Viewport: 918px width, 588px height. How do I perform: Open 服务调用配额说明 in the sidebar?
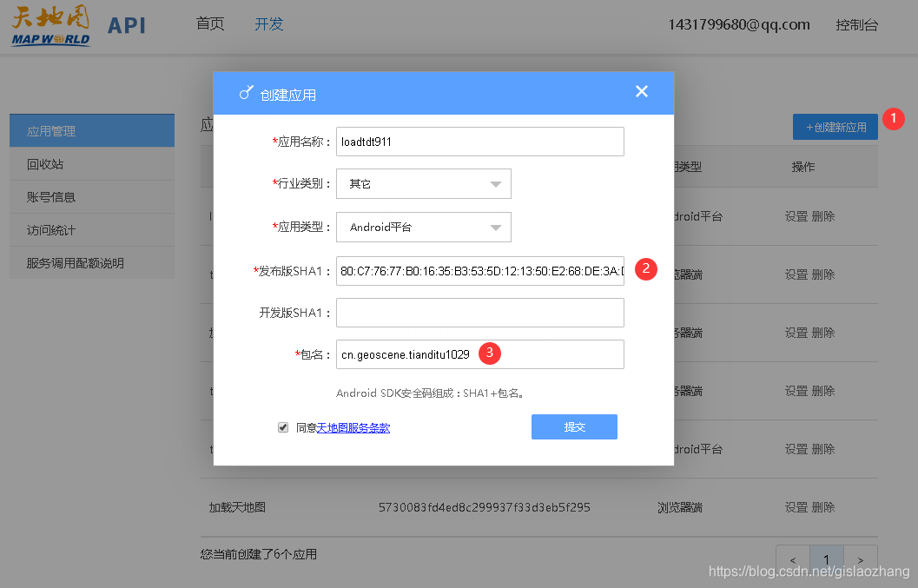(92, 263)
